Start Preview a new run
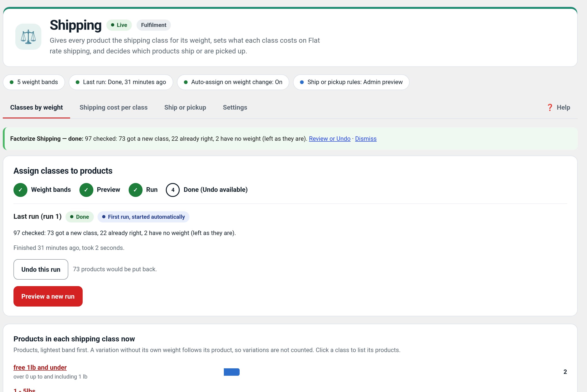 click(x=48, y=296)
